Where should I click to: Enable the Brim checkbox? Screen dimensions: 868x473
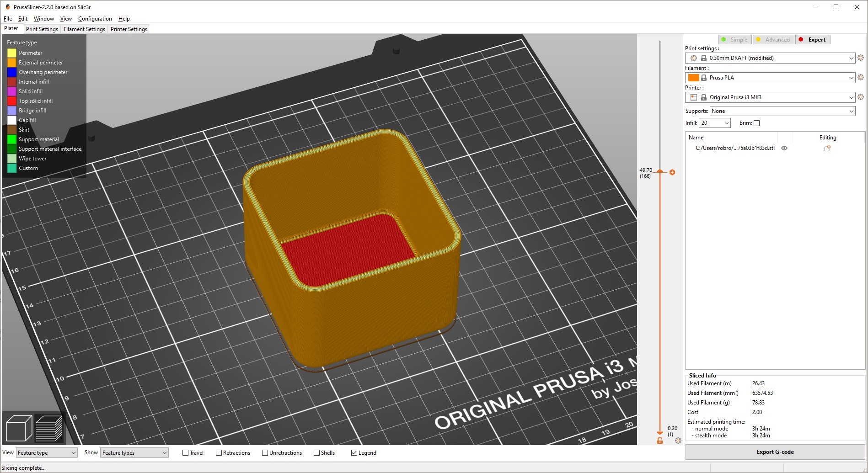[x=757, y=123]
